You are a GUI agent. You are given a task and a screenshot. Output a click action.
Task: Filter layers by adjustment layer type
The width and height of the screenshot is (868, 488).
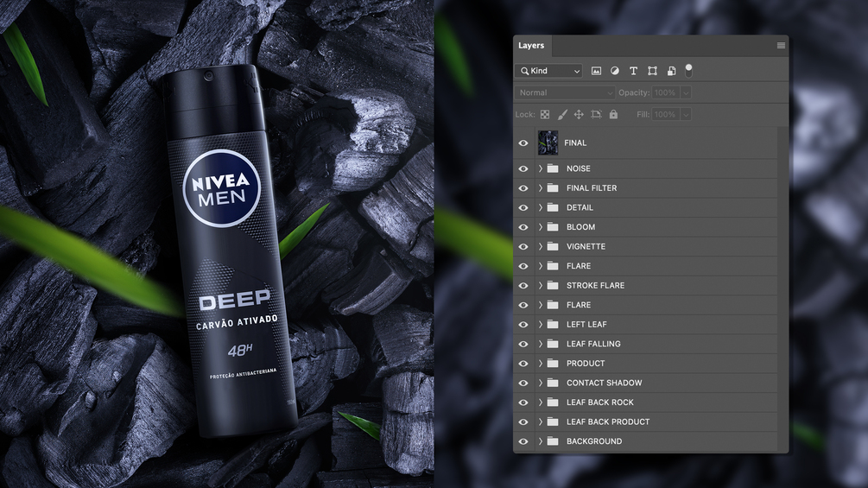tap(614, 71)
